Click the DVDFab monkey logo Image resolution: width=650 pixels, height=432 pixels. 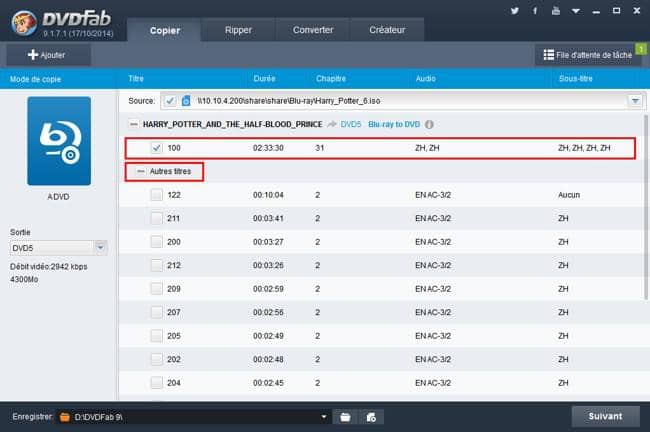point(24,23)
